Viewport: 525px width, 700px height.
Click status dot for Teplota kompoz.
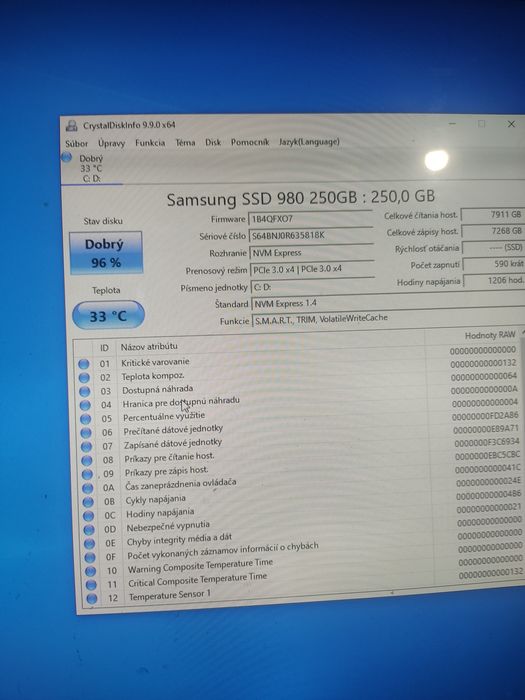tap(84, 378)
